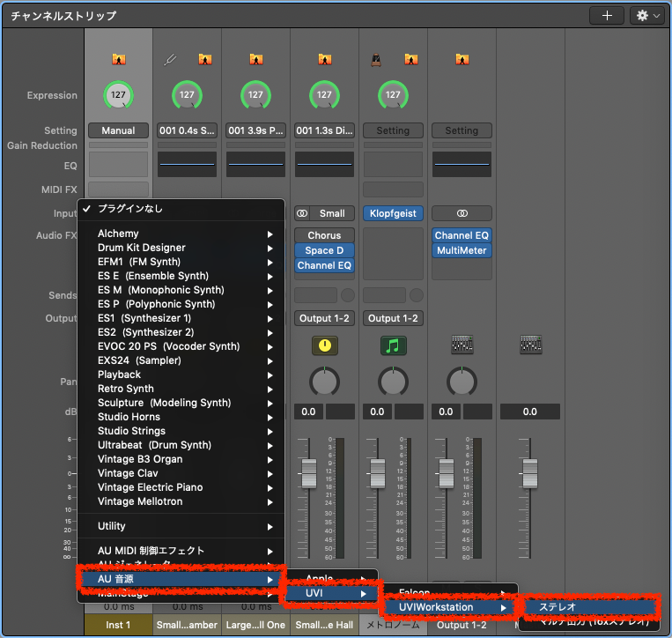Expand the EXS24 (Sampler) submenu

point(181,360)
